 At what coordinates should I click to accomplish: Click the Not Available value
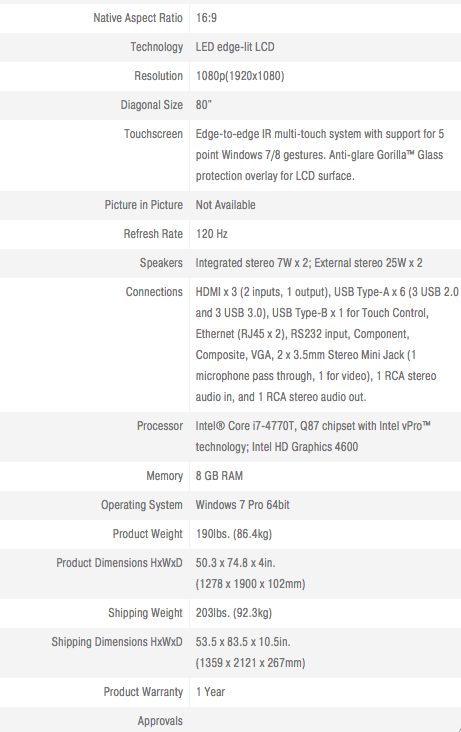226,205
